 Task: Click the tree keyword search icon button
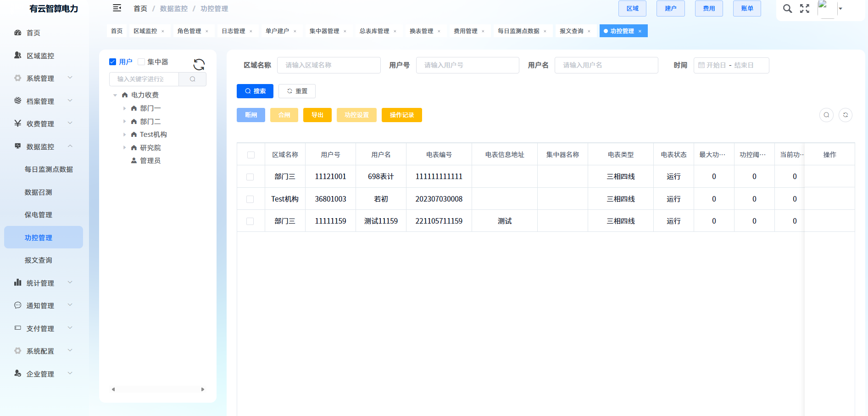[192, 79]
